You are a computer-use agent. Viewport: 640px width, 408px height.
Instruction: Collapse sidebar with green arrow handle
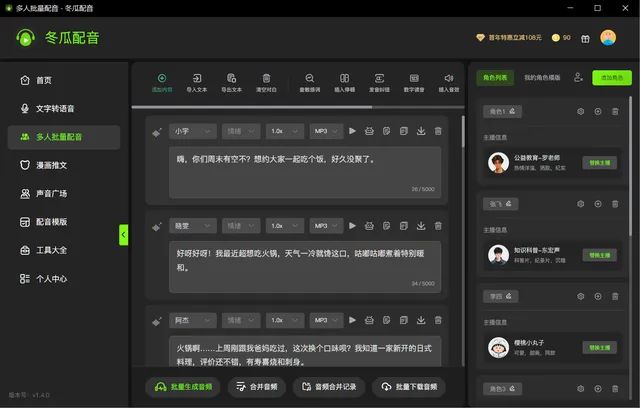coord(123,235)
